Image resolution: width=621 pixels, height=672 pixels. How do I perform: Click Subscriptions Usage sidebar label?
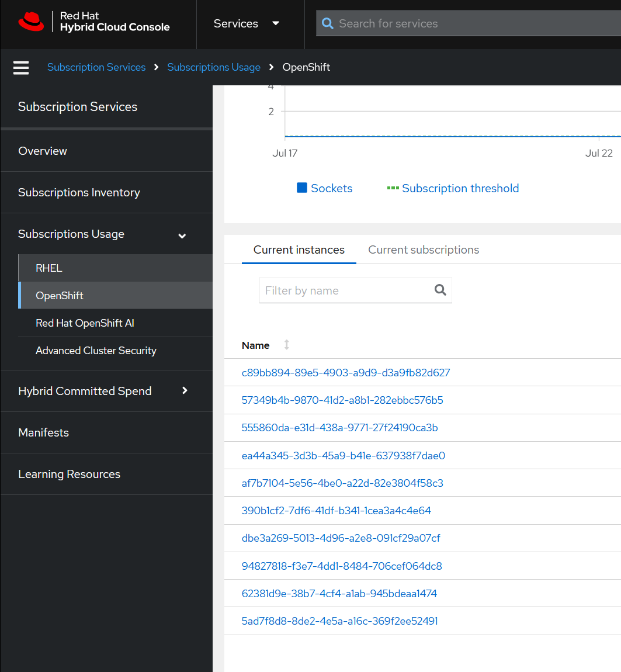pos(71,234)
